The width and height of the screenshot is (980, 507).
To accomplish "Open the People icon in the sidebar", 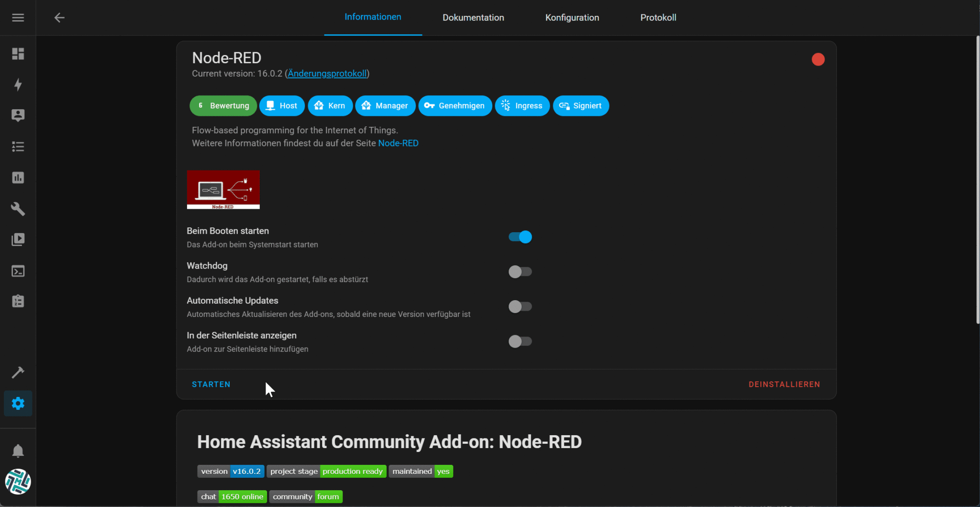I will click(x=18, y=115).
